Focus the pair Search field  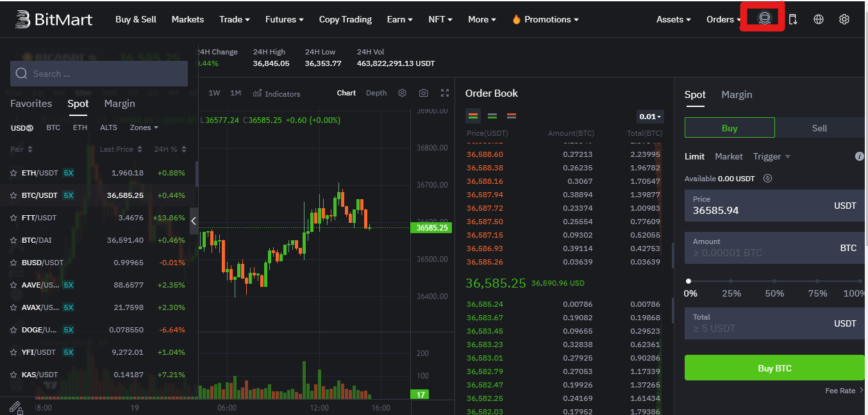pos(99,74)
